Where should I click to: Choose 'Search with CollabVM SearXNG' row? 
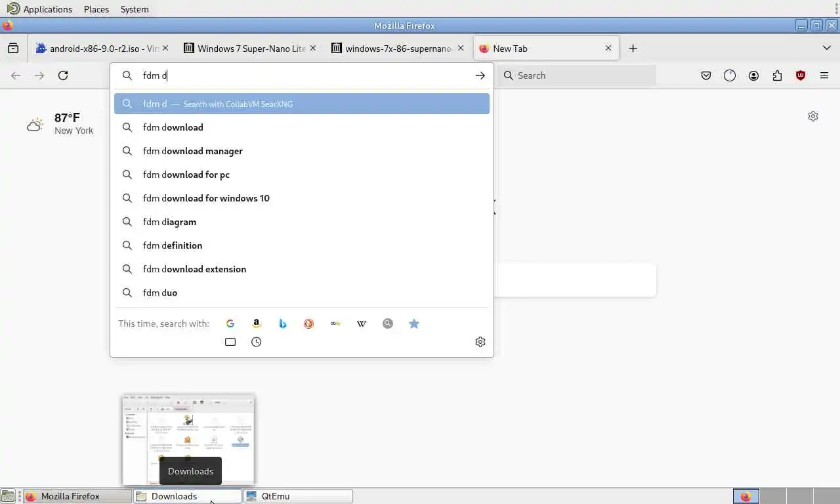point(302,104)
